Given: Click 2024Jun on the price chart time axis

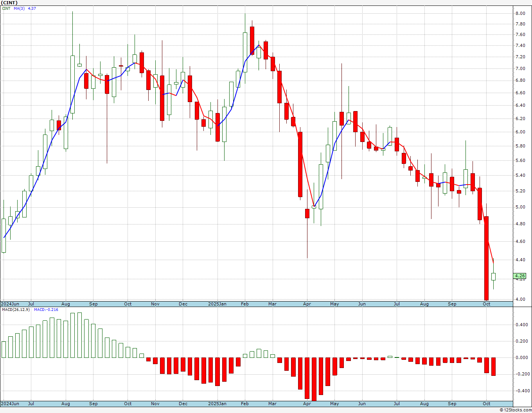Looking at the screenshot, I should point(10,304).
